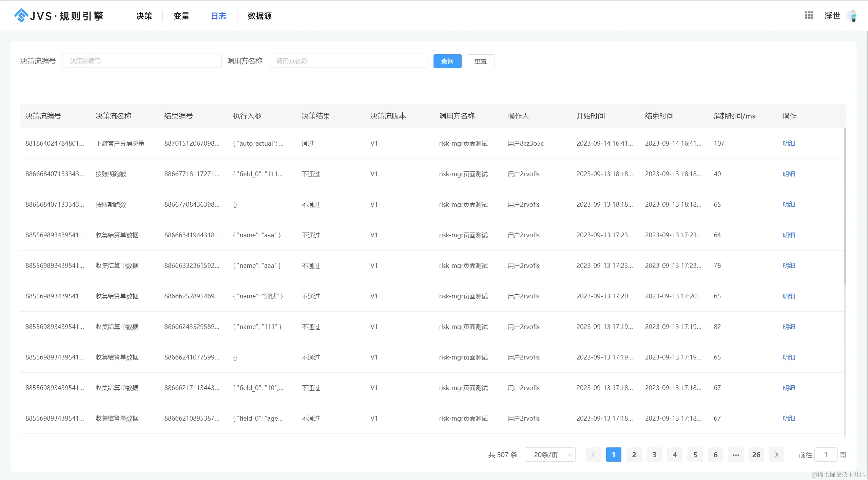Open the 数据源 tab

[259, 16]
